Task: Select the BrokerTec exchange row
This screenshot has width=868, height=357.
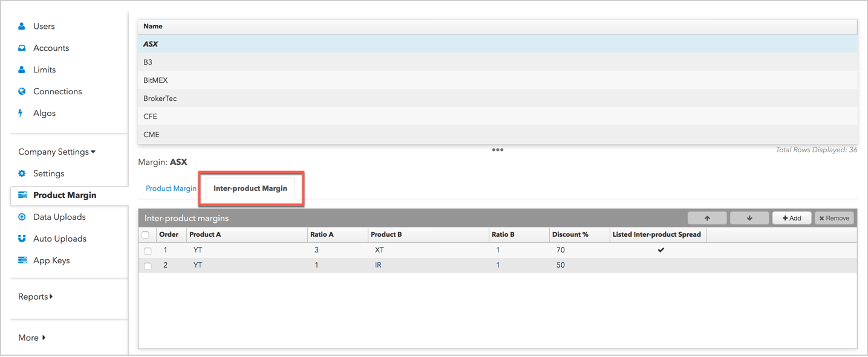Action: pyautogui.click(x=498, y=98)
